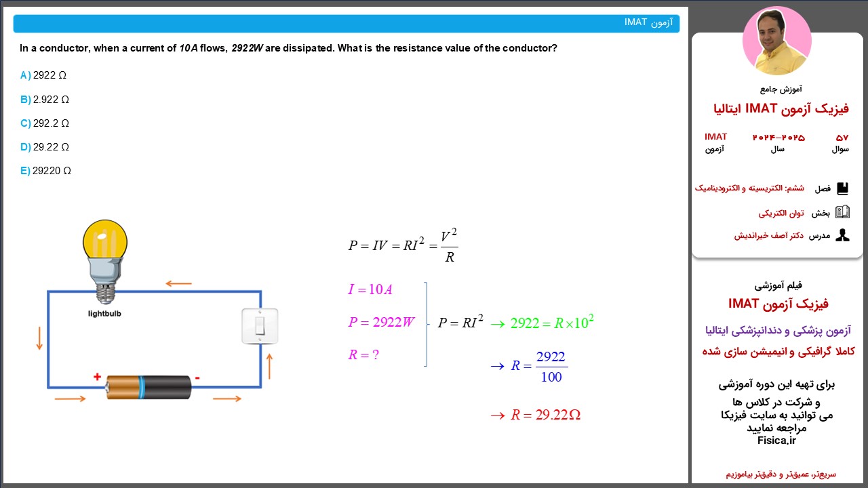Click the person icon beside مدرس
Screen dimensions: 868x488
click(842, 236)
